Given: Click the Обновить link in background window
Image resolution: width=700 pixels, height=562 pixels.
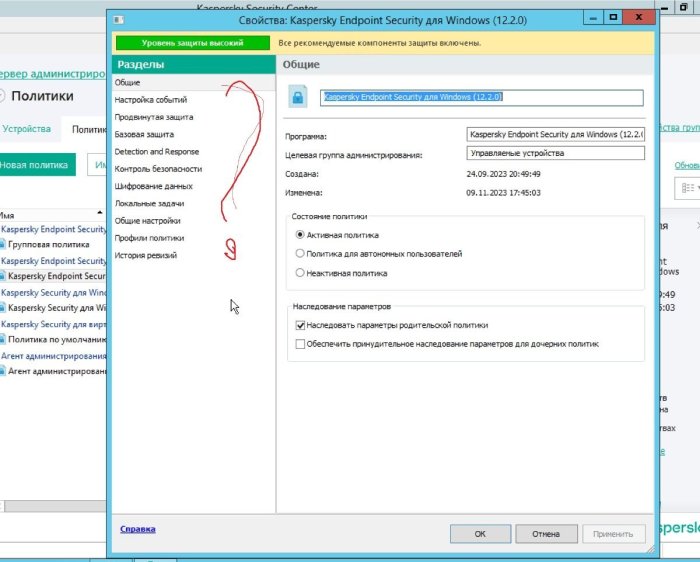Looking at the screenshot, I should (x=687, y=165).
